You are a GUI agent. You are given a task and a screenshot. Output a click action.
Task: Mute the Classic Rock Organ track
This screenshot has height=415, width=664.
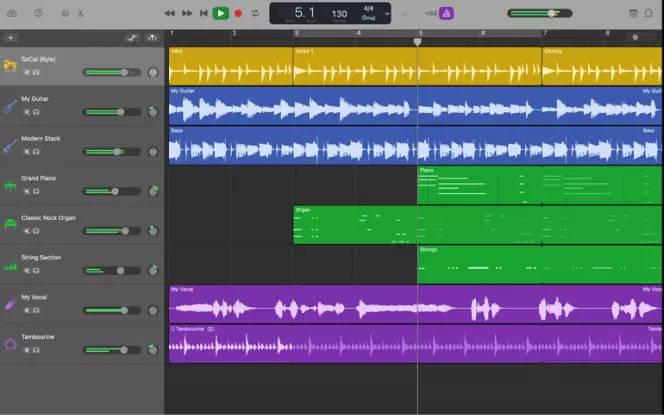click(27, 231)
